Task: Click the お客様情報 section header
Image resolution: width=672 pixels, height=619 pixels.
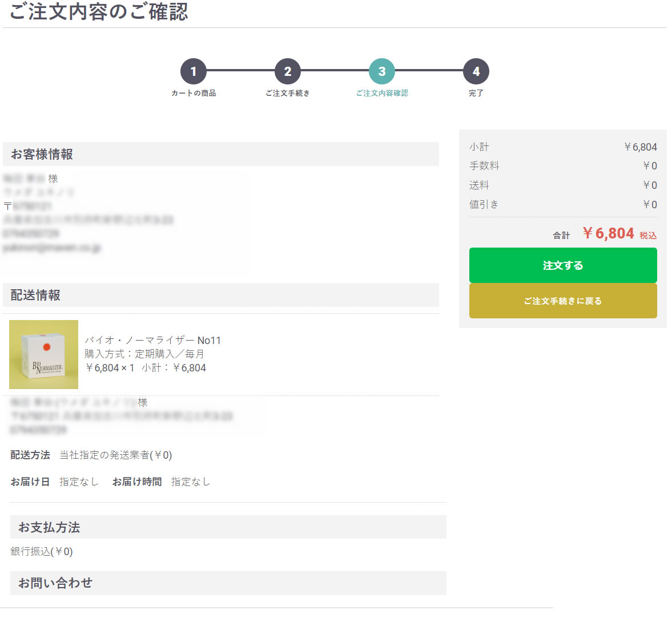Action: pos(42,154)
